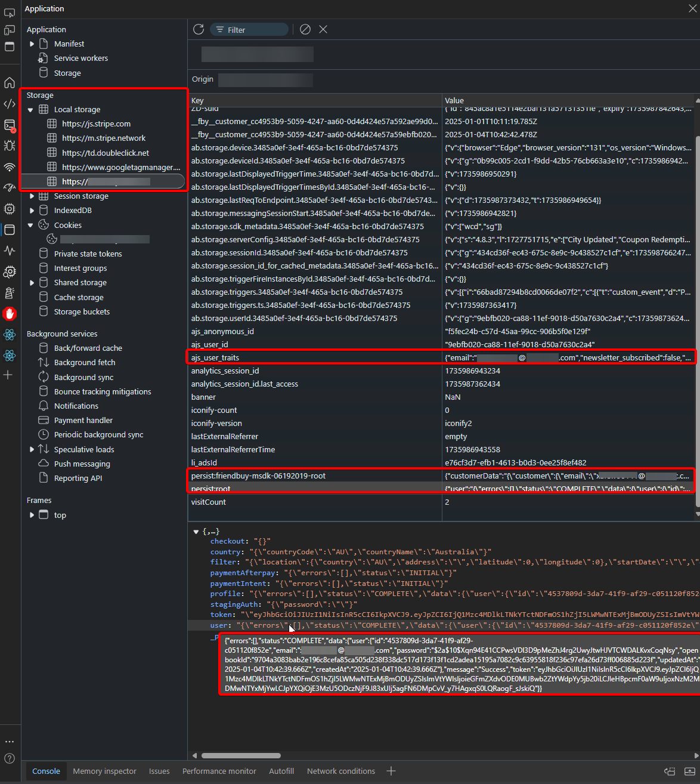Click the inspect element icon at top left

pos(10,13)
